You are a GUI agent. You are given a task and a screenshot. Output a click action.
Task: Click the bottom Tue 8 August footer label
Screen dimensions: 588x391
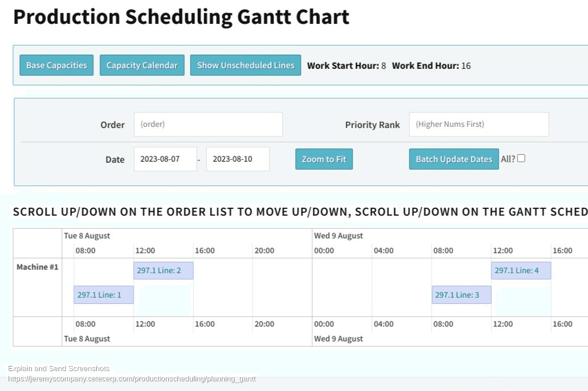pyautogui.click(x=87, y=339)
